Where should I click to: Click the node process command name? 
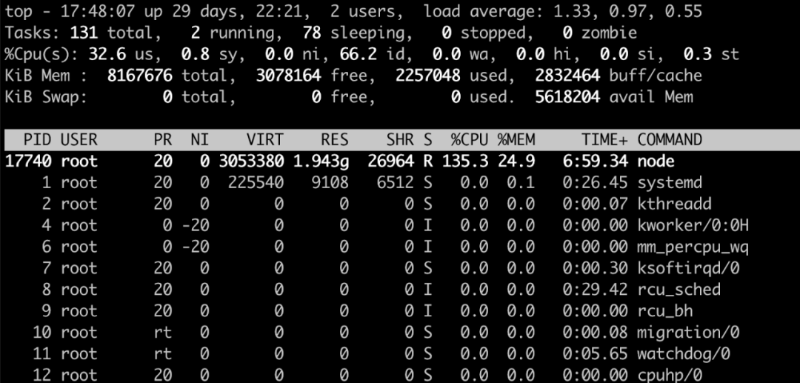pyautogui.click(x=656, y=161)
